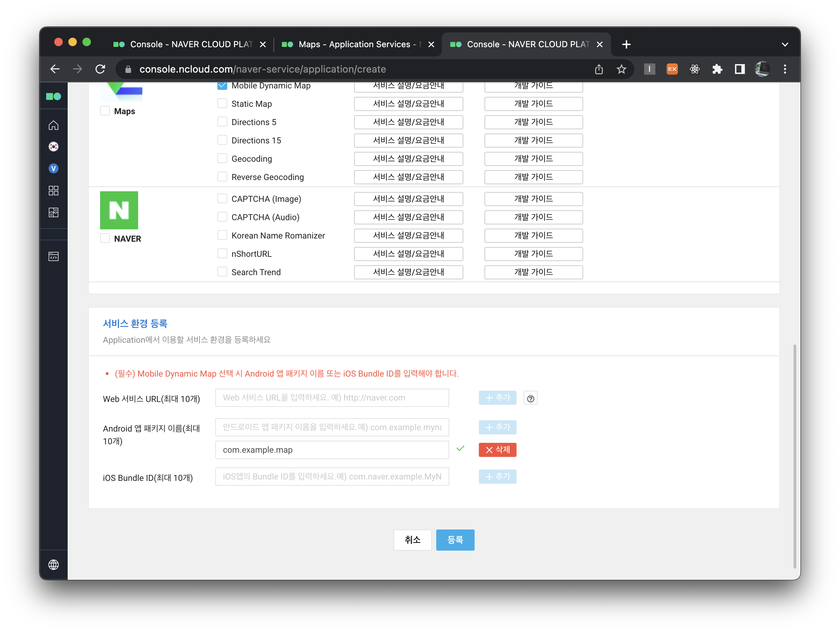Open a new browser tab
Image resolution: width=840 pixels, height=632 pixels.
pos(626,44)
